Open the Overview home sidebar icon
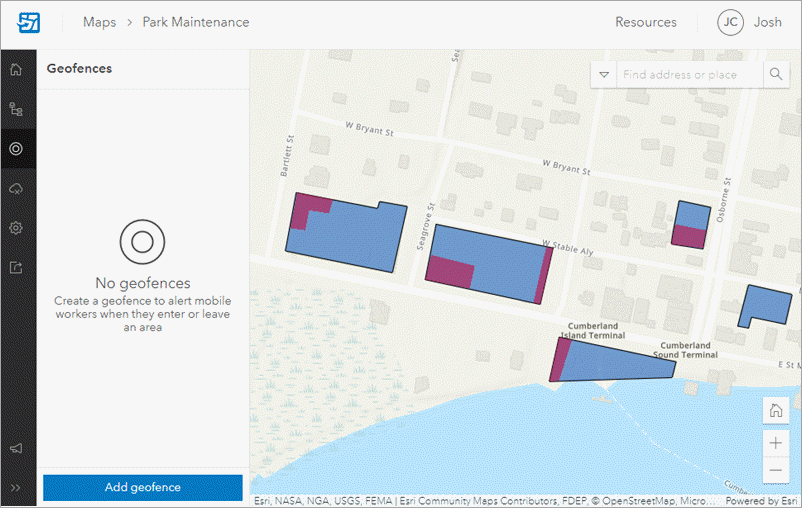Image resolution: width=802 pixels, height=508 pixels. [16, 70]
